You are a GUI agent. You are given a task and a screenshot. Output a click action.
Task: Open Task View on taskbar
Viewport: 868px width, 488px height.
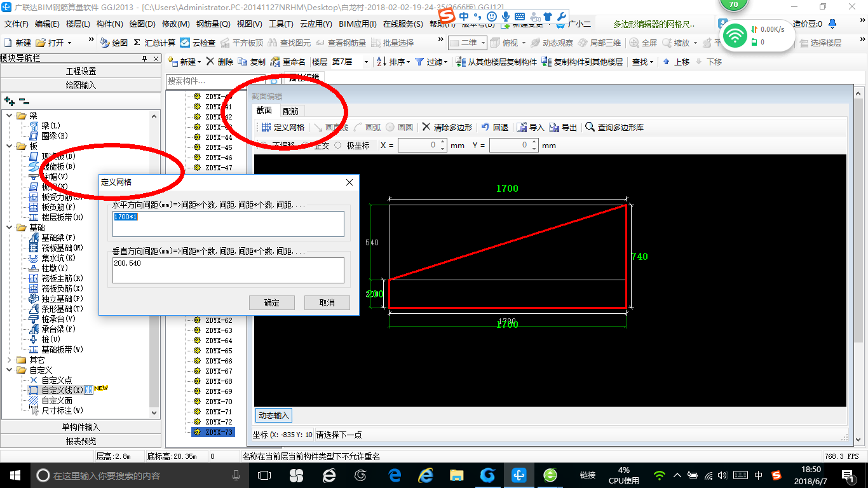264,475
